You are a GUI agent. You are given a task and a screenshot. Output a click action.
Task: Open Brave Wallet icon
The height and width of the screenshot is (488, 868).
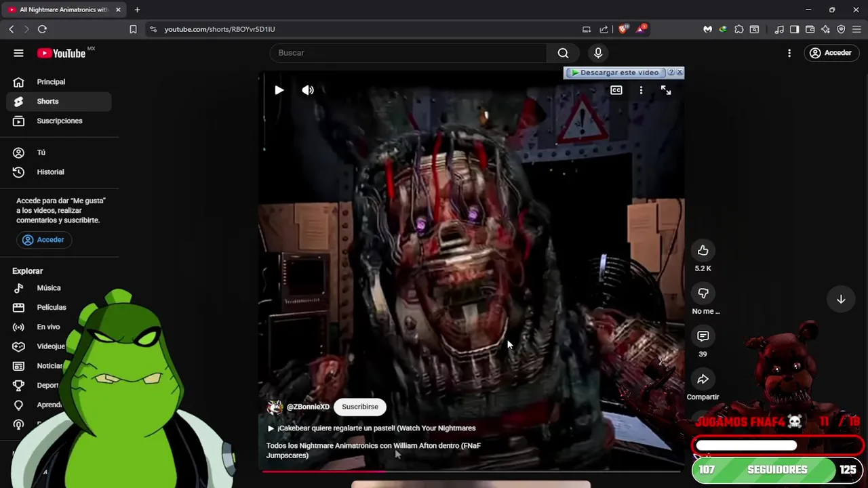click(810, 29)
